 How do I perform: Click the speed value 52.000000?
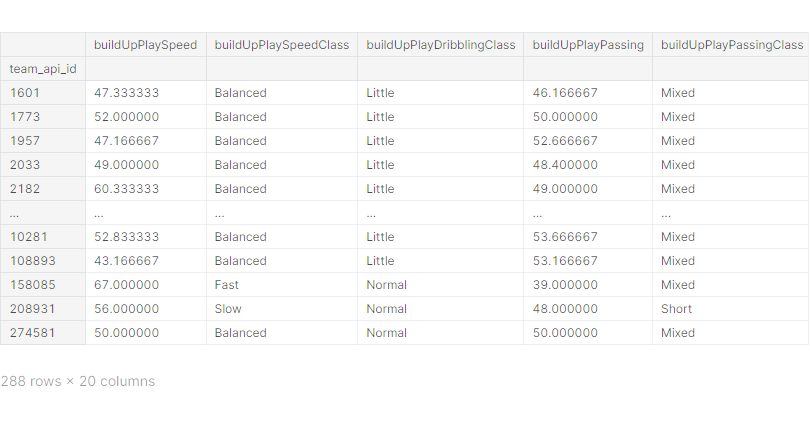[x=127, y=117]
